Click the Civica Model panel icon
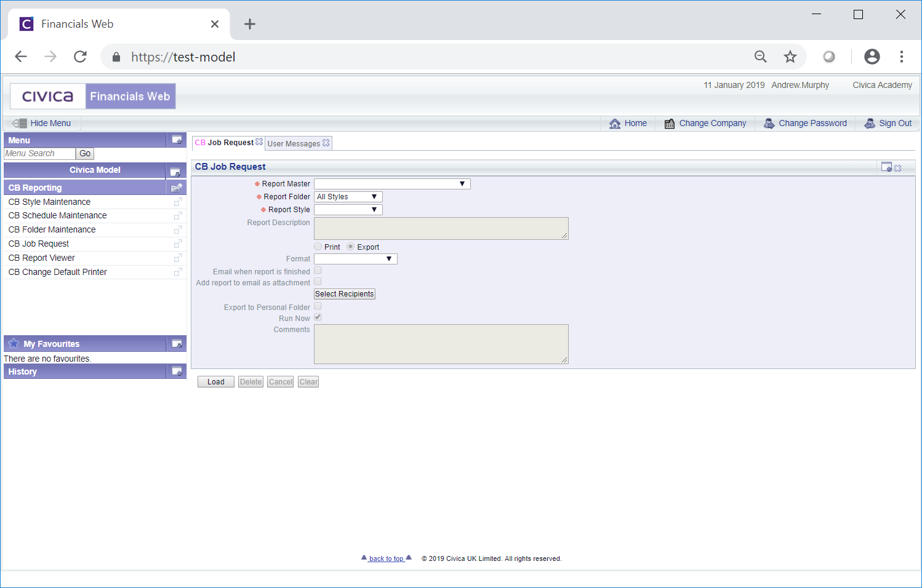This screenshot has width=922, height=588. point(175,171)
